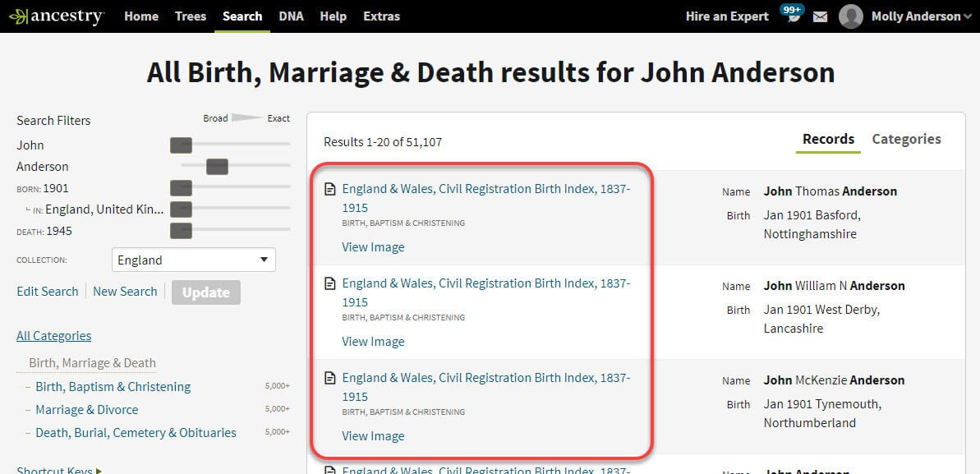This screenshot has height=474, width=980.
Task: Click the Update button
Action: tap(206, 292)
